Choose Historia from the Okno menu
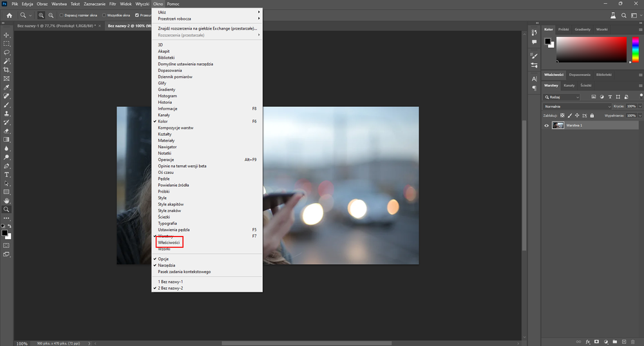Screen dimensions: 644x346 click(207, 102)
